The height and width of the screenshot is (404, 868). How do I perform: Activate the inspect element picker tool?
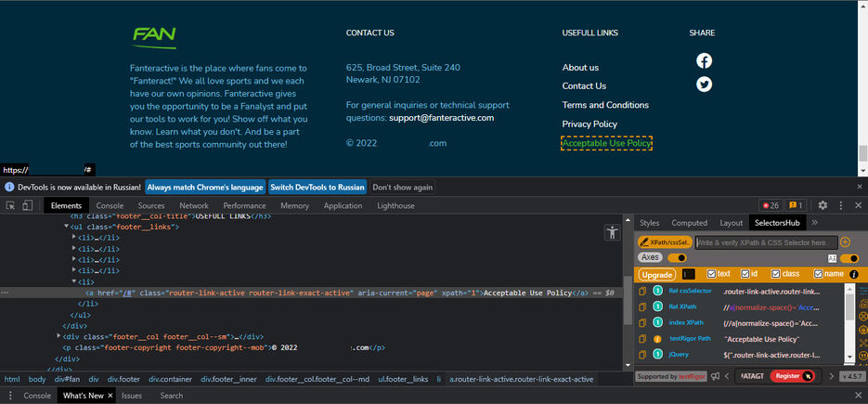pyautogui.click(x=11, y=205)
